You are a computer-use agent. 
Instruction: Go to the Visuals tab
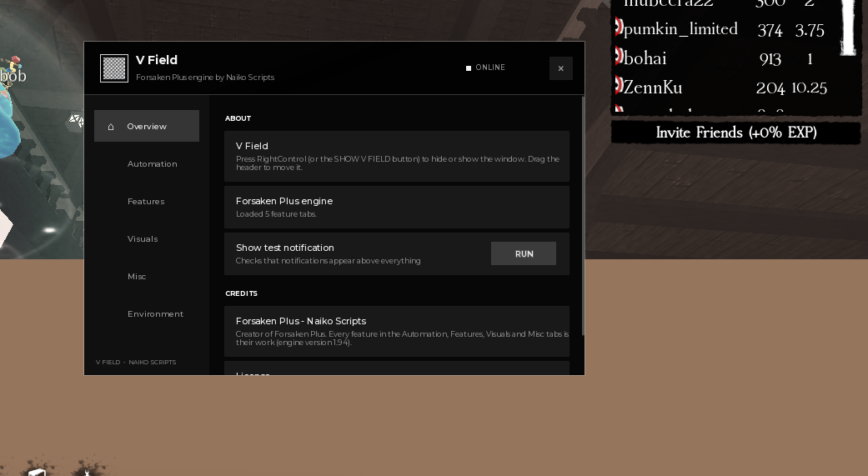tap(147, 239)
